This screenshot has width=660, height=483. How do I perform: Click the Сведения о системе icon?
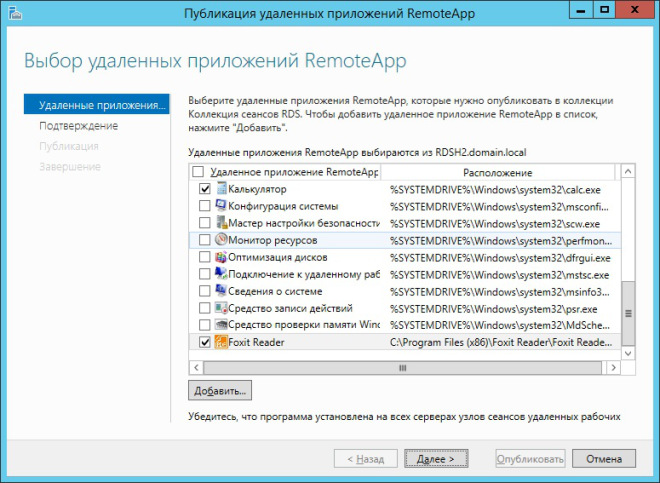[220, 291]
